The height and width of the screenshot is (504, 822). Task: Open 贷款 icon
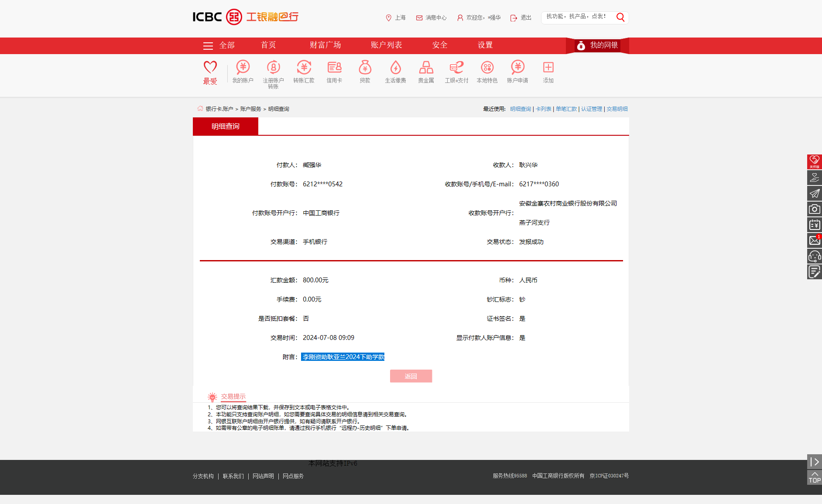[365, 72]
